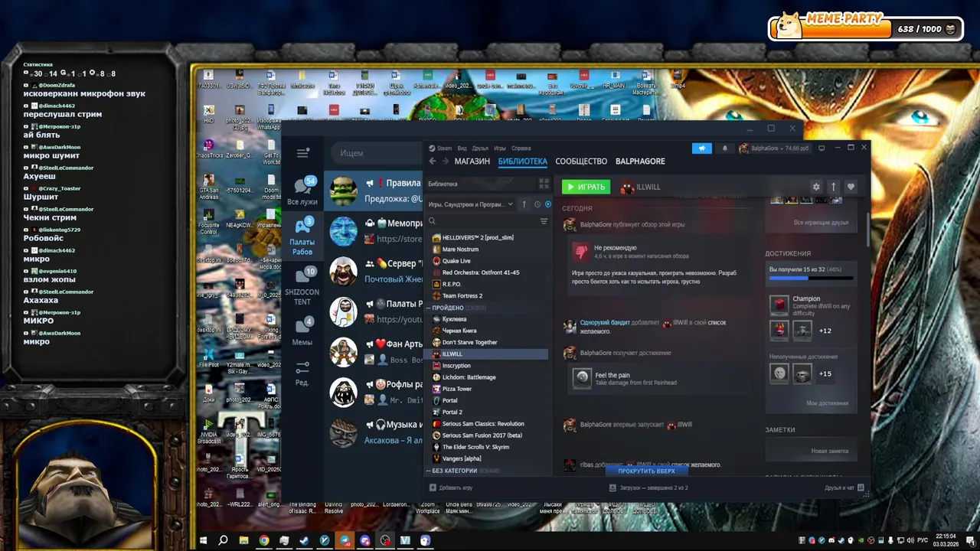Open 'SHIZOCONTENT' folder in Telegram

point(302,285)
